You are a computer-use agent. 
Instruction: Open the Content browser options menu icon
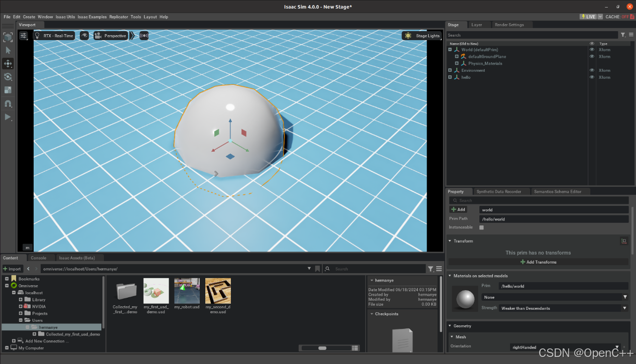439,269
